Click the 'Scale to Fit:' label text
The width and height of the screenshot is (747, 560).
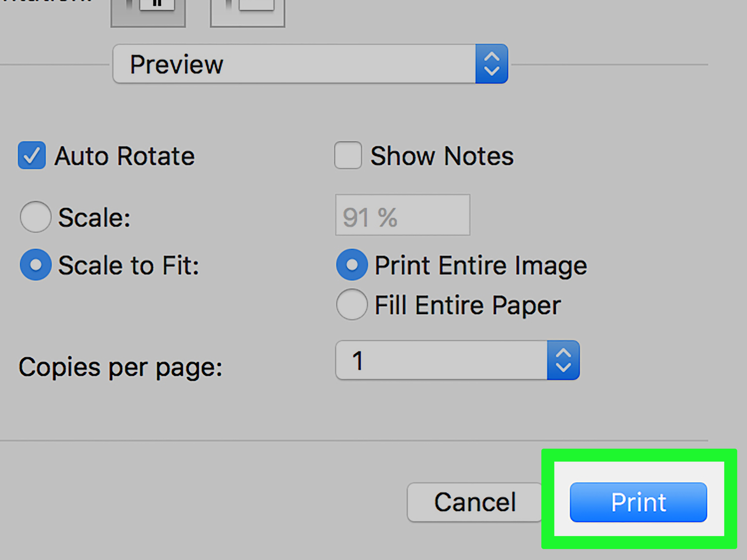pyautogui.click(x=129, y=265)
